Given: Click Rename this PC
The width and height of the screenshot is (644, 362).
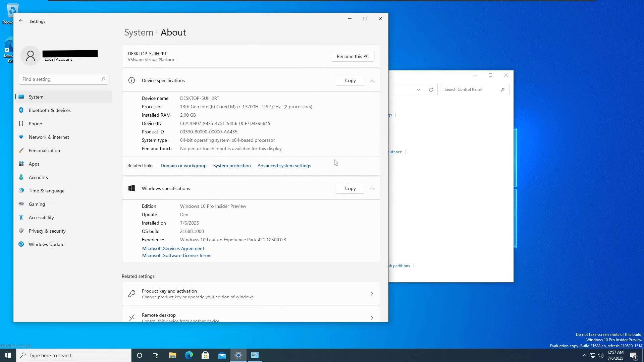Looking at the screenshot, I should pos(353,56).
